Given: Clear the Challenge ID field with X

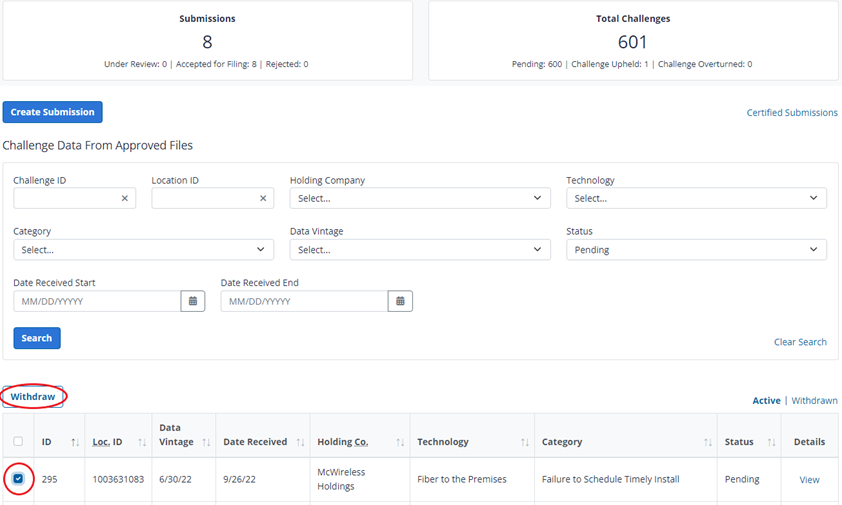Looking at the screenshot, I should coord(125,198).
